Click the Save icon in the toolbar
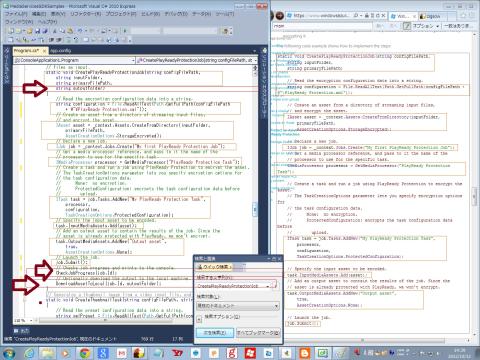The height and width of the screenshot is (360, 480). pyautogui.click(x=37, y=31)
